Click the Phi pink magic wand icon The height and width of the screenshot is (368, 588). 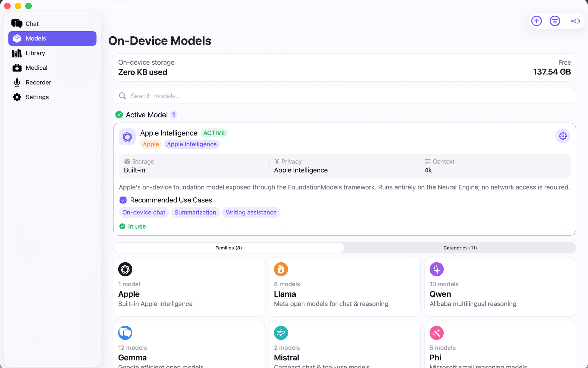click(437, 333)
